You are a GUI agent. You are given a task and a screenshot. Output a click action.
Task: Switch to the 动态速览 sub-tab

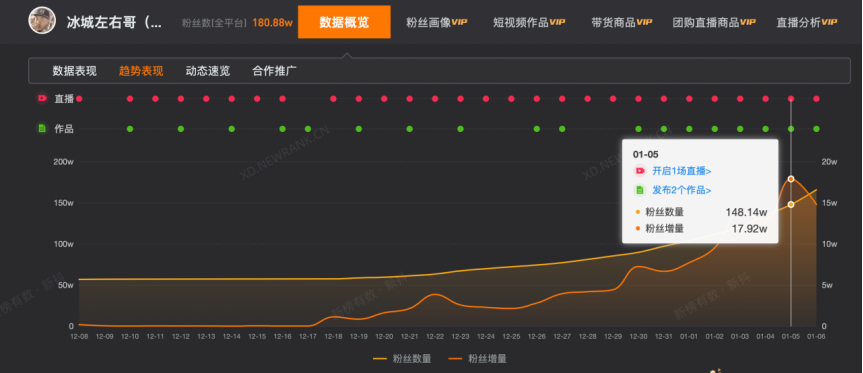click(x=207, y=71)
